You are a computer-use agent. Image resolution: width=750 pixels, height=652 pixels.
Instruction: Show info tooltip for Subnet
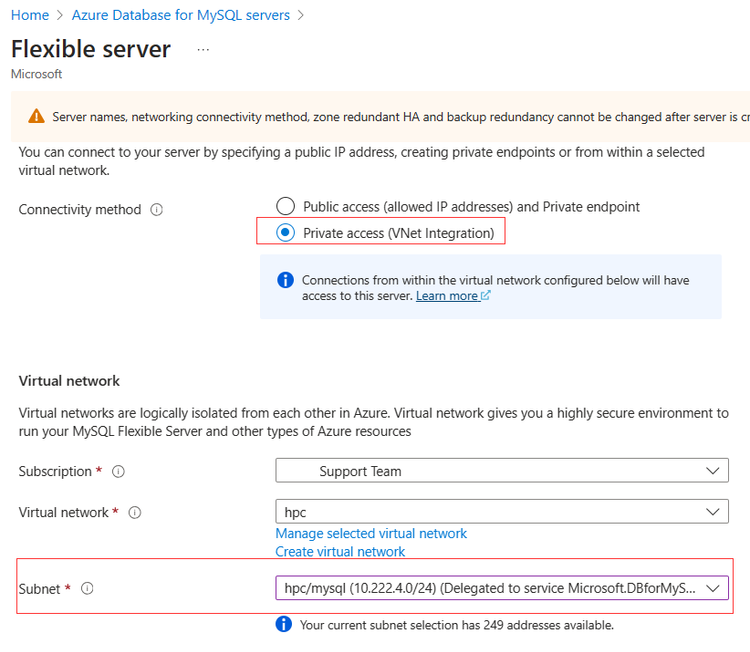pos(87,588)
